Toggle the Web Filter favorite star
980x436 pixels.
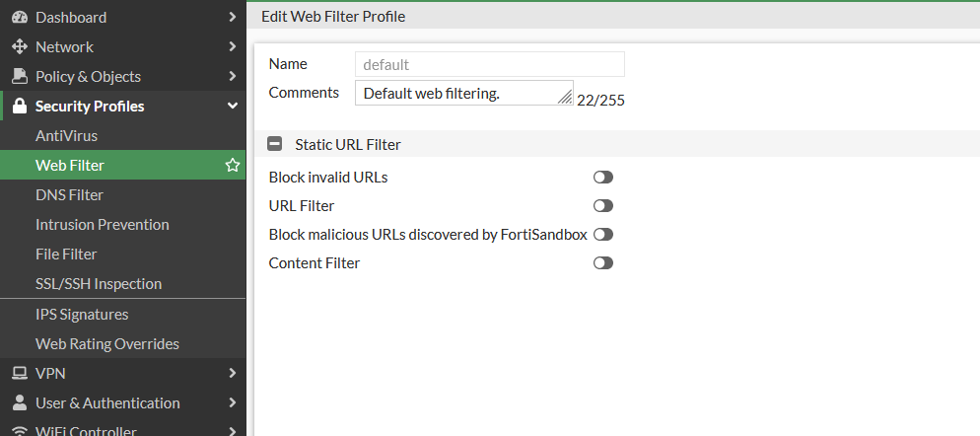click(233, 165)
